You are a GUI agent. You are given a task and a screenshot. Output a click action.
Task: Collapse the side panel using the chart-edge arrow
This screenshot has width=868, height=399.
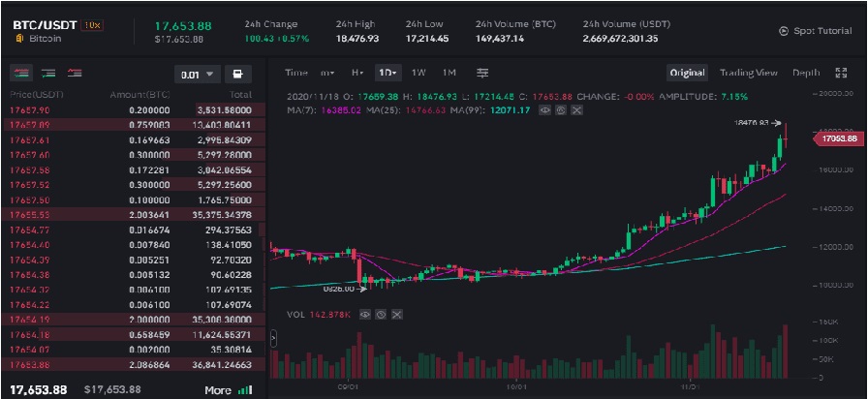273,339
